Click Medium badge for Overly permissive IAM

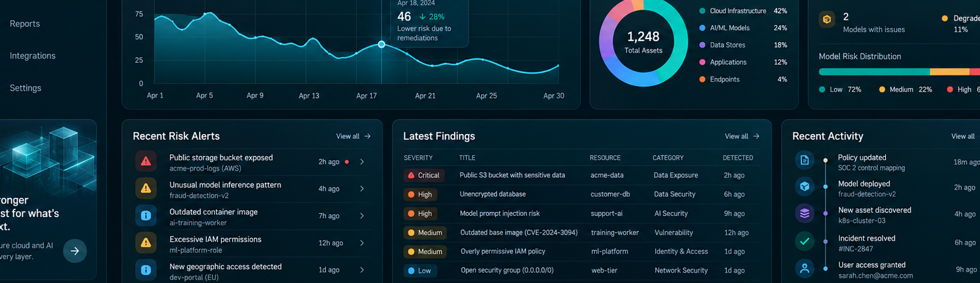[x=425, y=252]
